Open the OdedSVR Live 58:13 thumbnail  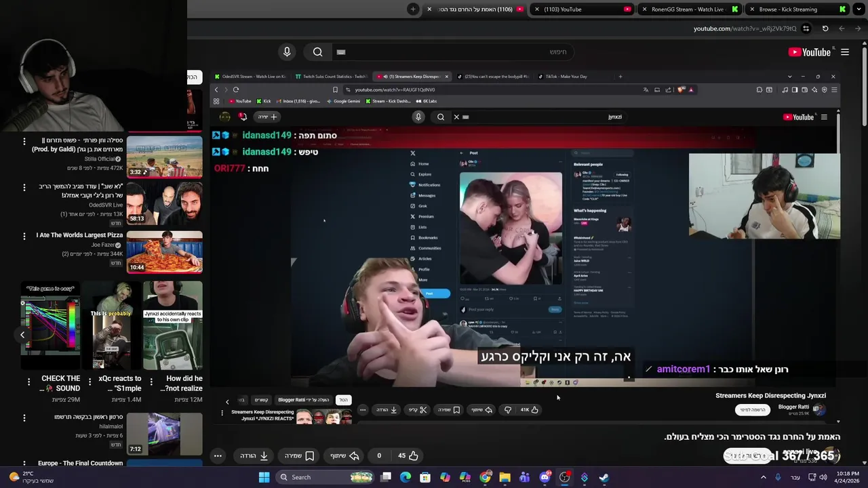pos(164,203)
